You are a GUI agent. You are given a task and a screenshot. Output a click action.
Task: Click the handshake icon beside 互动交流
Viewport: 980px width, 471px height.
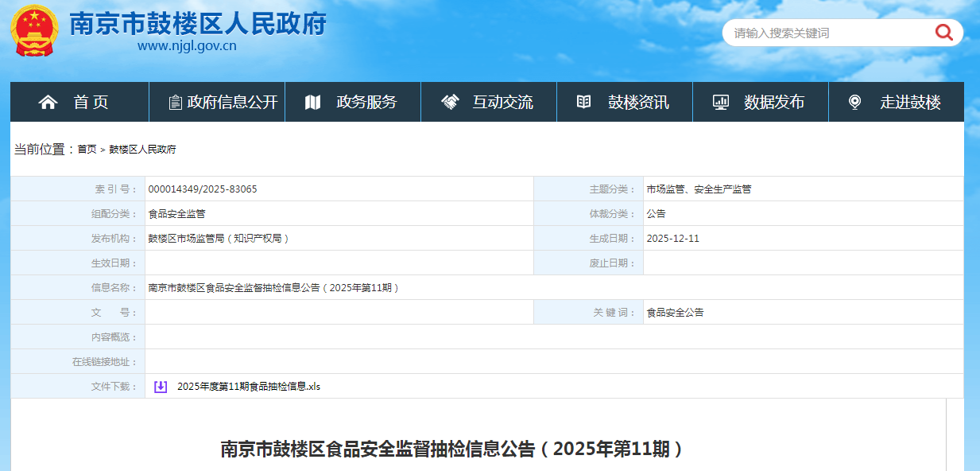coord(451,102)
